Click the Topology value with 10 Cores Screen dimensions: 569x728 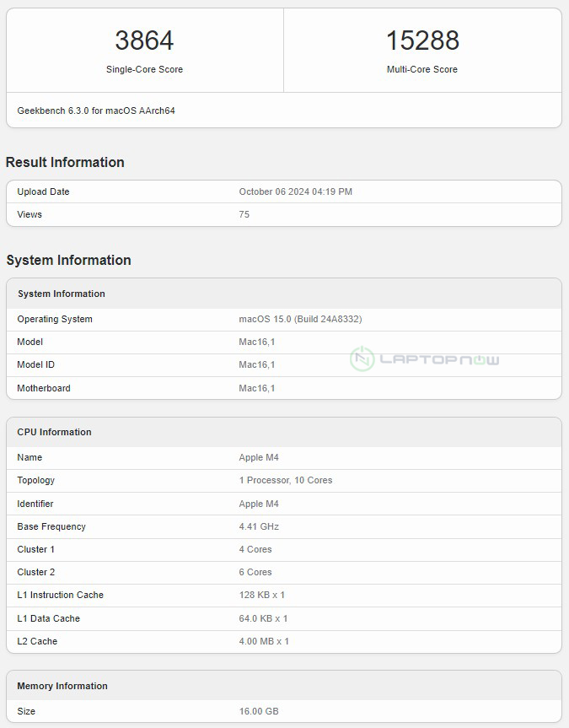point(286,480)
